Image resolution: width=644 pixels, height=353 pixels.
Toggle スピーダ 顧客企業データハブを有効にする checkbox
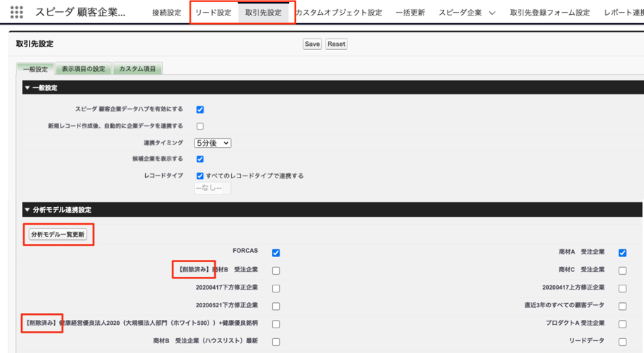[200, 109]
